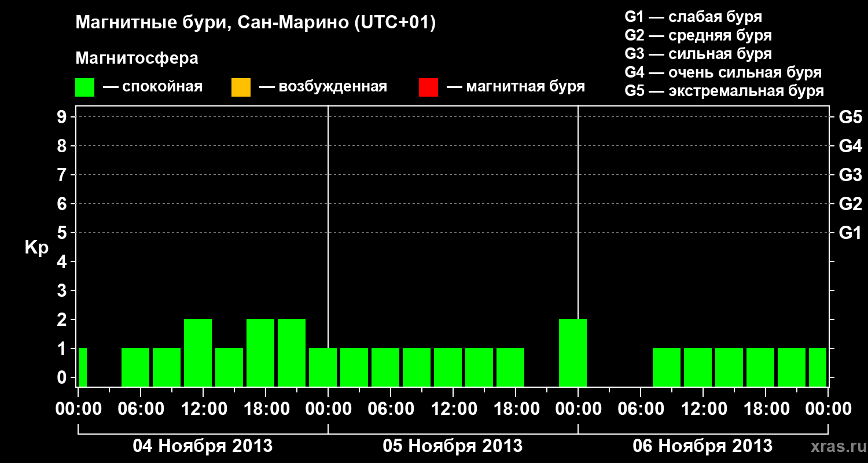868x463 pixels.
Task: Select the title "Магнитные бури, Сан-Марино (UTC+01)"
Action: click(x=255, y=23)
